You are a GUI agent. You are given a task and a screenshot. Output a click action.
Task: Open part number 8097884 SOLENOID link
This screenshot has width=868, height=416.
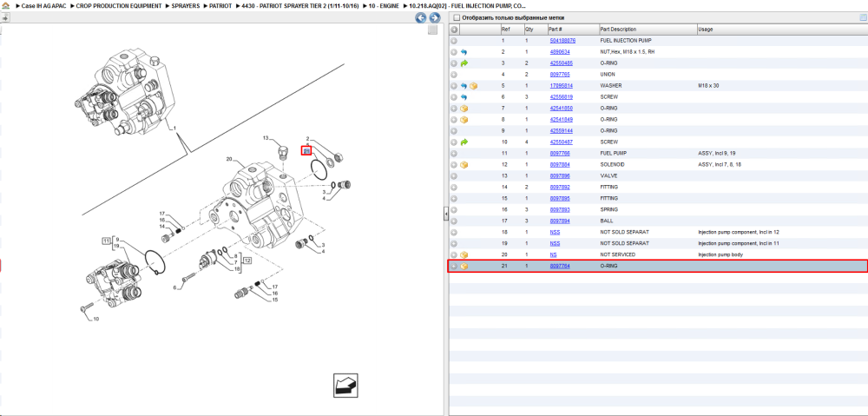pyautogui.click(x=560, y=164)
